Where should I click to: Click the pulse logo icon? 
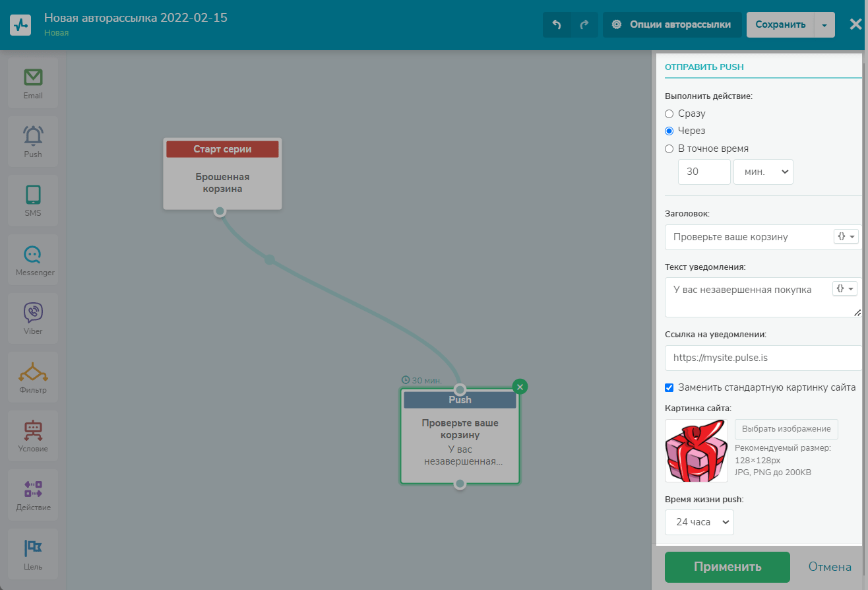tap(20, 24)
